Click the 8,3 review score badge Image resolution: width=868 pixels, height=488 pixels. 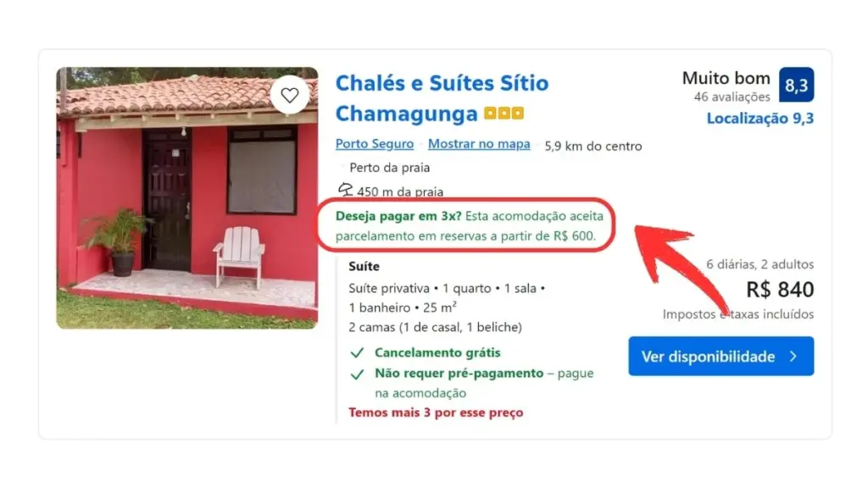796,85
